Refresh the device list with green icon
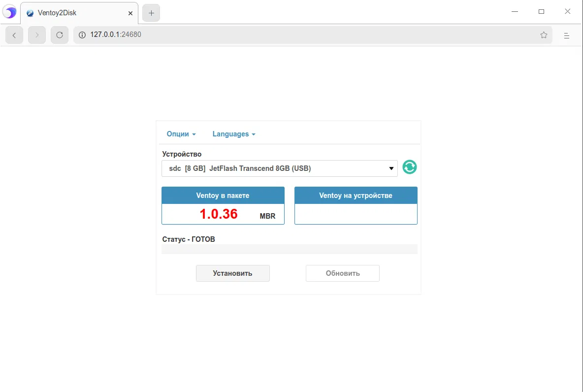The height and width of the screenshot is (392, 583). 409,167
